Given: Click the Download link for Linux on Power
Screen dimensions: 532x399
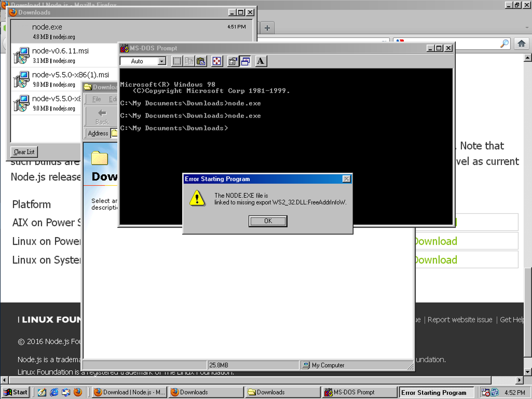Looking at the screenshot, I should coord(435,241).
